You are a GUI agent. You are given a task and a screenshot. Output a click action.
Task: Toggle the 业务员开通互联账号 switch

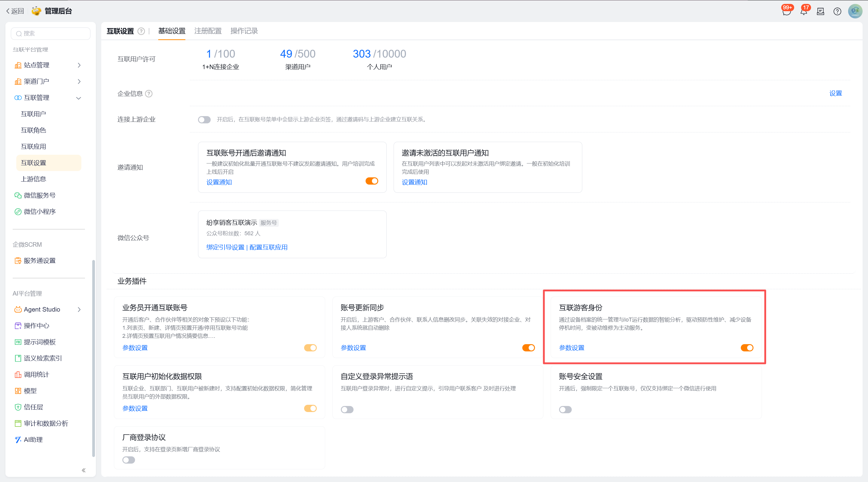coord(310,348)
